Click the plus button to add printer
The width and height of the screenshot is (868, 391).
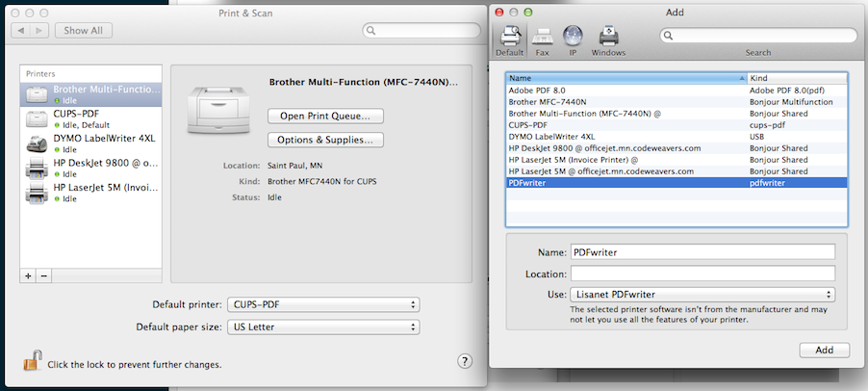click(28, 275)
